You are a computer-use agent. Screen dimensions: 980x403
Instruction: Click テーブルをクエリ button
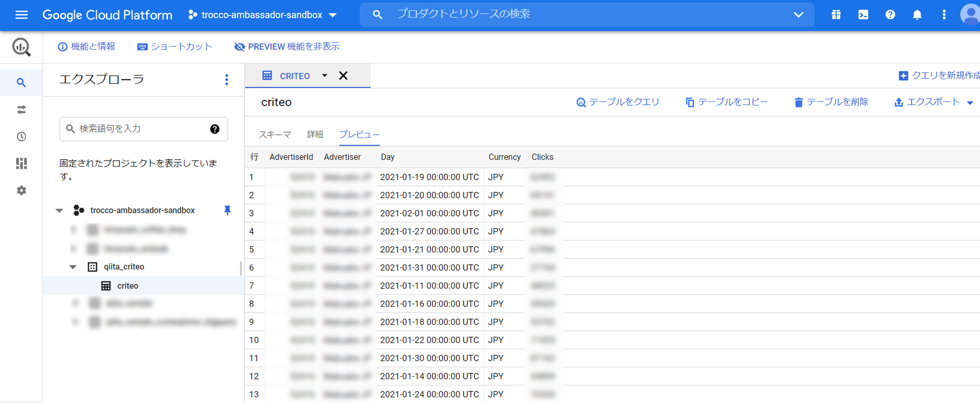618,102
